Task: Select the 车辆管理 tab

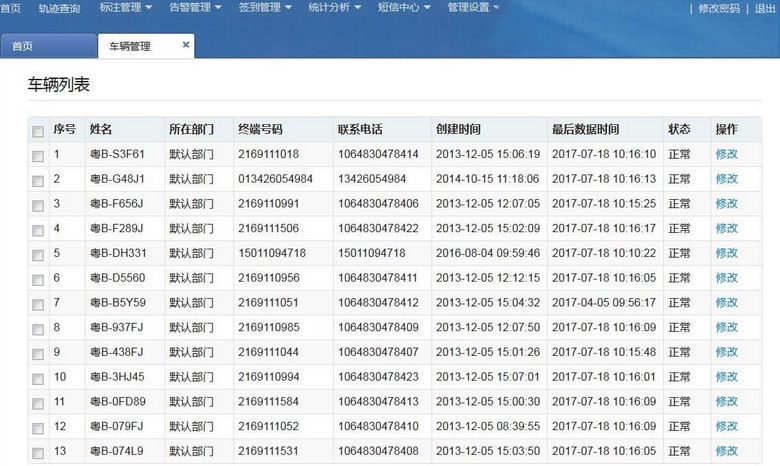Action: point(146,46)
